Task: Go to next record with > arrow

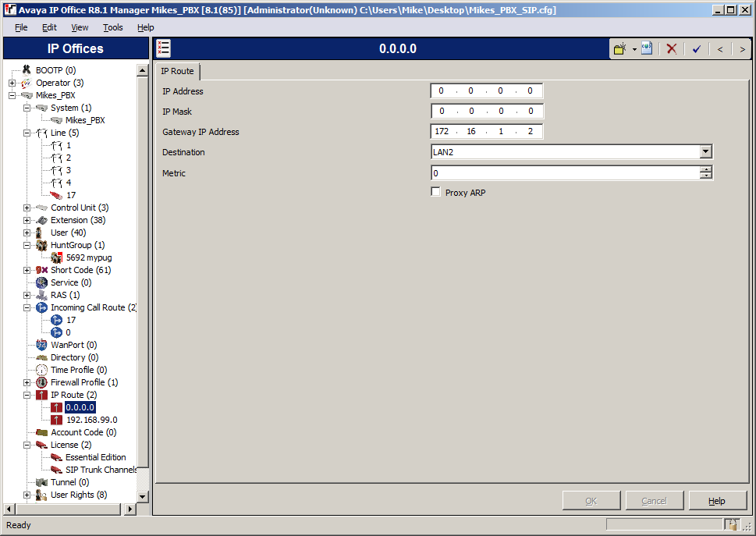Action: 743,49
